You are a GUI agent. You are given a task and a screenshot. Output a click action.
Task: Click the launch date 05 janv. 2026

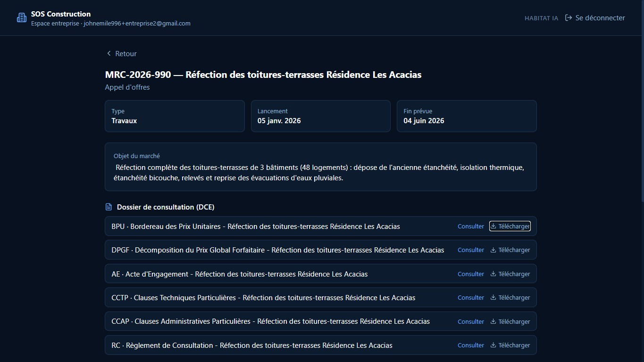pos(279,120)
